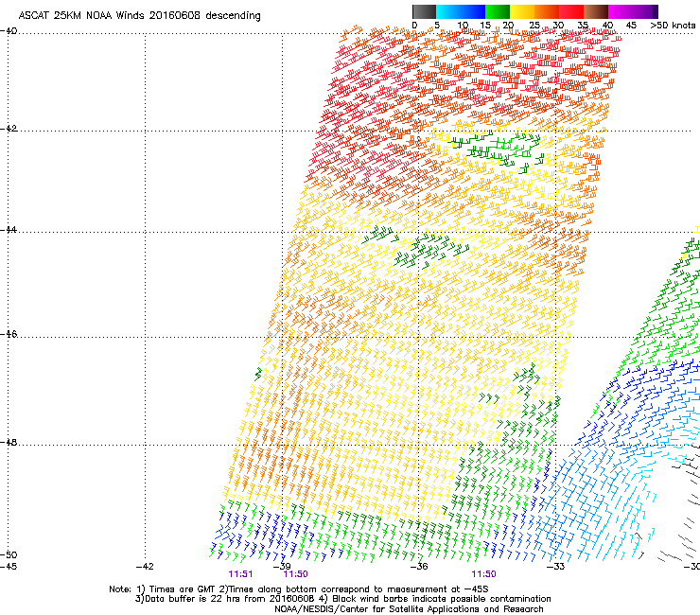Click the -39 longitude label on bottom axis
The height and width of the screenshot is (615, 700).
pos(282,567)
